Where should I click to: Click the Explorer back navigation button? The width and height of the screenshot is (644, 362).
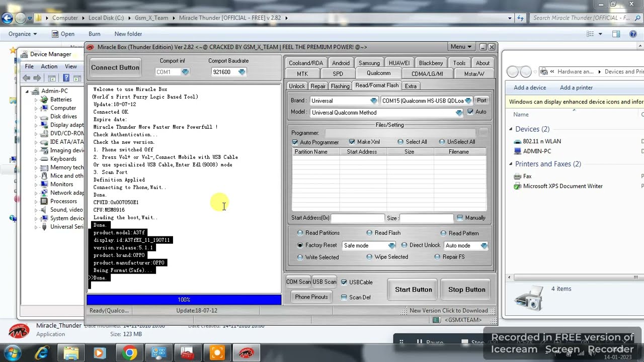tap(7, 18)
